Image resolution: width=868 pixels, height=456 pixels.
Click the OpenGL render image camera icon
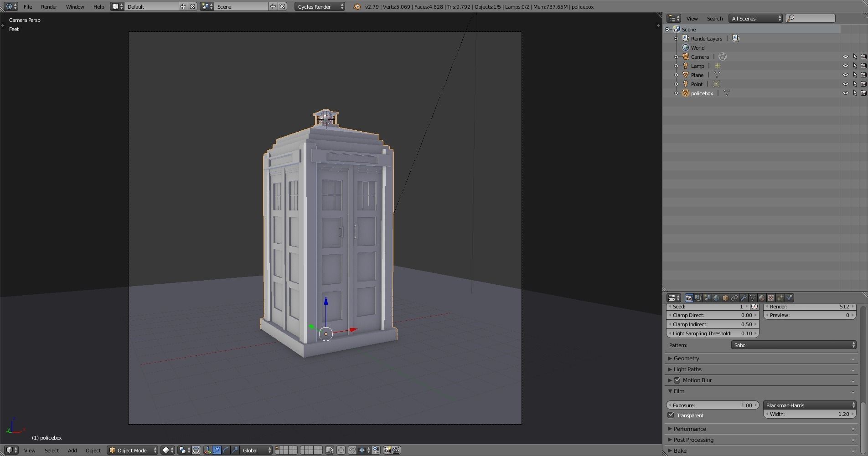pos(387,451)
